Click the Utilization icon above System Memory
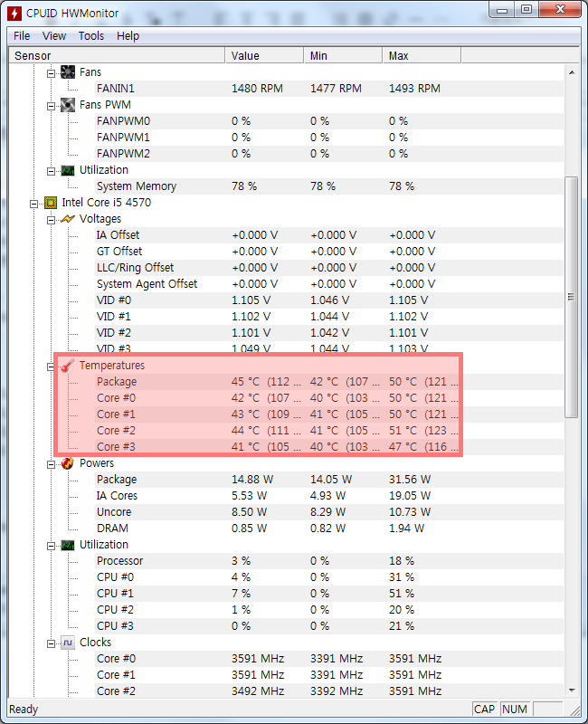Image resolution: width=588 pixels, height=724 pixels. [68, 170]
